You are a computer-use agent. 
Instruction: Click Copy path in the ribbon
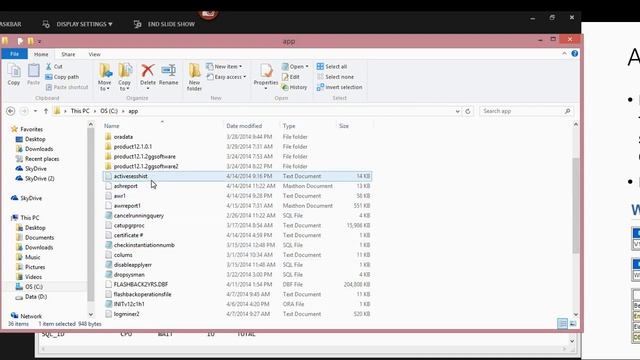[62, 77]
